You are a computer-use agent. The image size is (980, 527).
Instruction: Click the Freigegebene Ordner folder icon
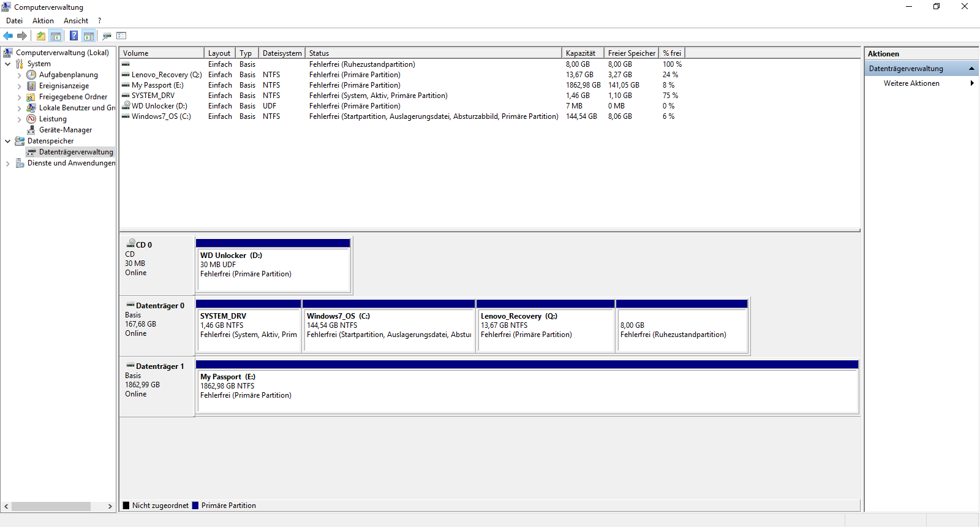[x=31, y=97]
